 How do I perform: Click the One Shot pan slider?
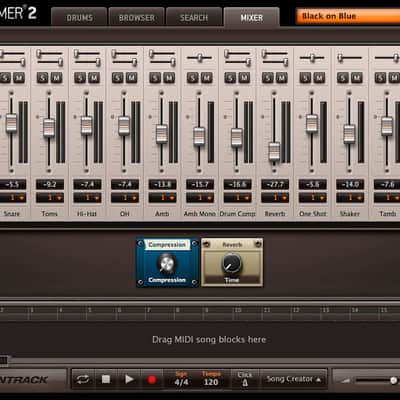point(312,58)
